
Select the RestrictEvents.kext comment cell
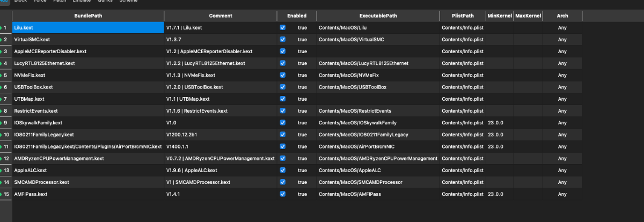click(220, 111)
